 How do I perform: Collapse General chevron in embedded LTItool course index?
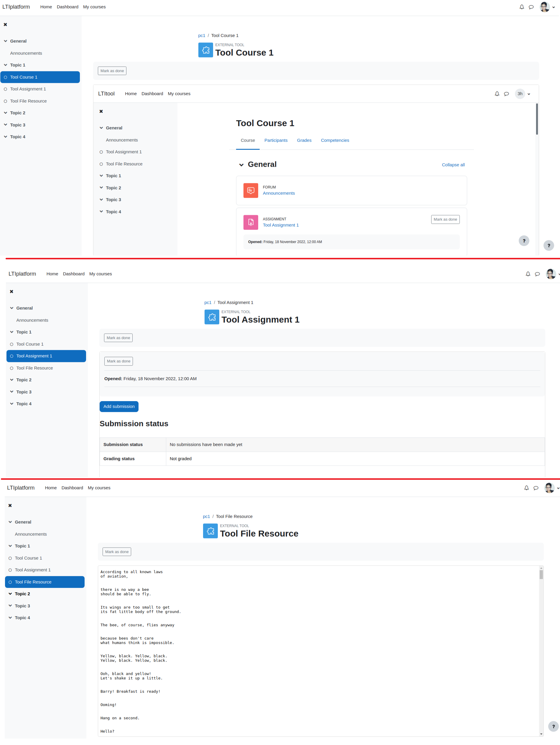(x=101, y=128)
